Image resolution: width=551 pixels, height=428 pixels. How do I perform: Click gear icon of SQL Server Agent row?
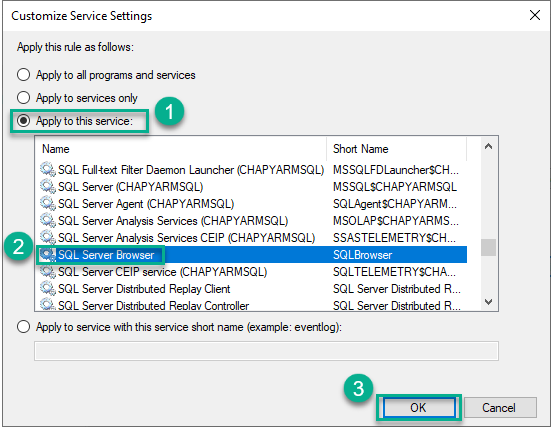click(47, 203)
